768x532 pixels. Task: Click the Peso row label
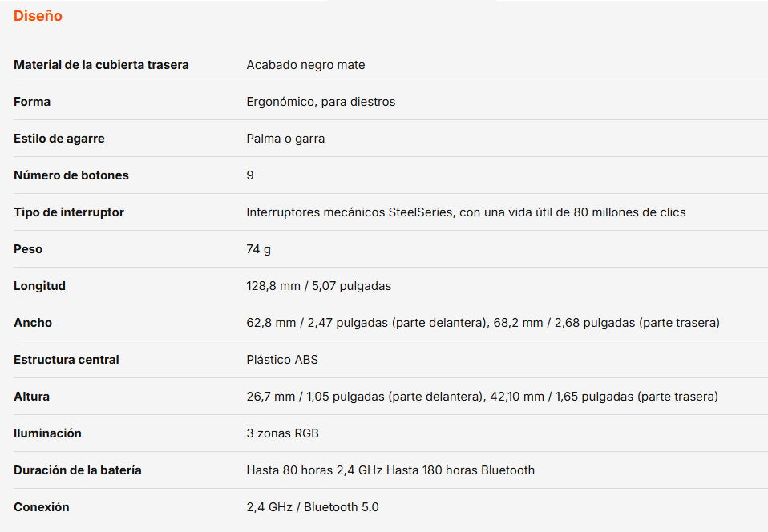coord(28,249)
